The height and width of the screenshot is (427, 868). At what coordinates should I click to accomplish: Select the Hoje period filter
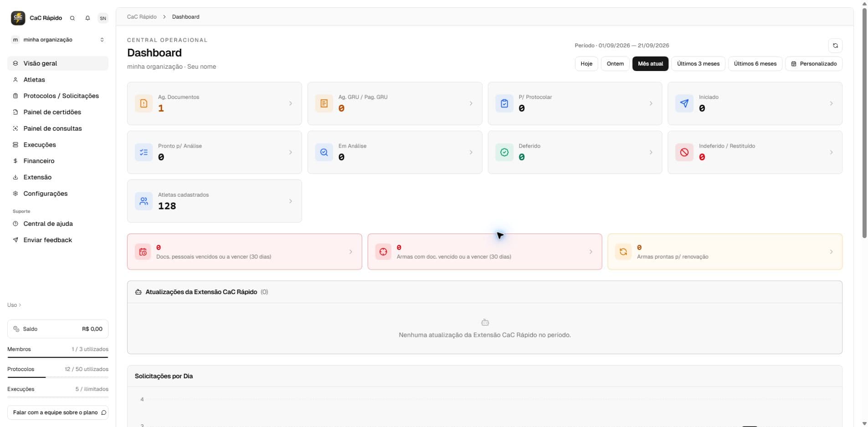586,64
